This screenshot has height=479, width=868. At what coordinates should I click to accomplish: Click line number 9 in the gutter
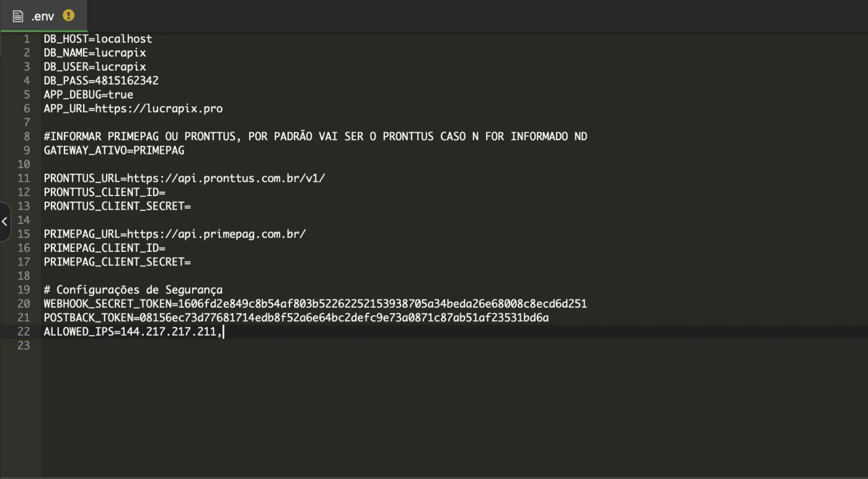pos(27,150)
